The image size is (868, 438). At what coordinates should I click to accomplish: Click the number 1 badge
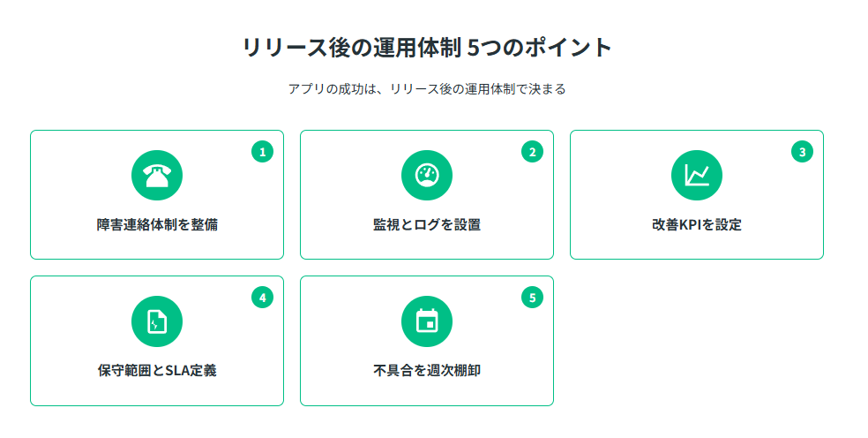(x=262, y=152)
